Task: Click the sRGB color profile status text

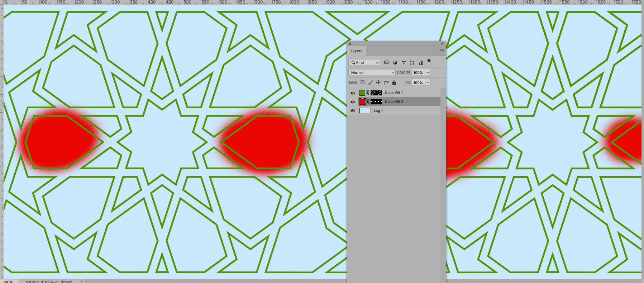Action: [x=49, y=282]
